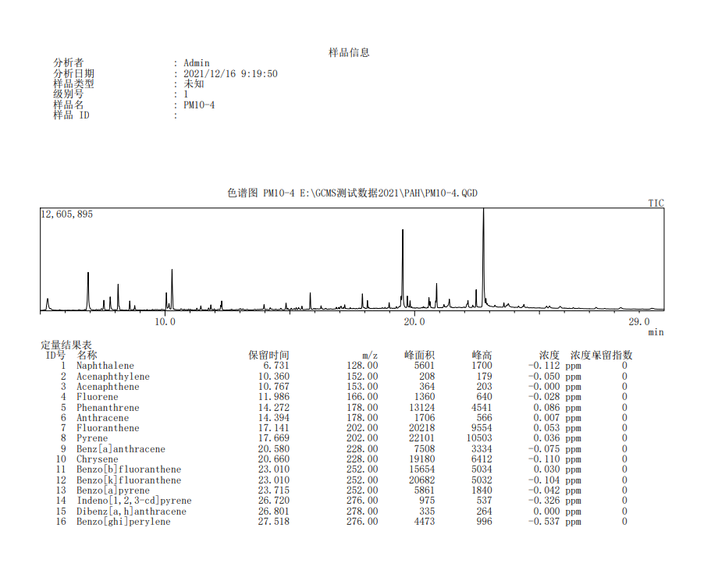
Task: Click the chromatogram file path title
Action: point(352,193)
